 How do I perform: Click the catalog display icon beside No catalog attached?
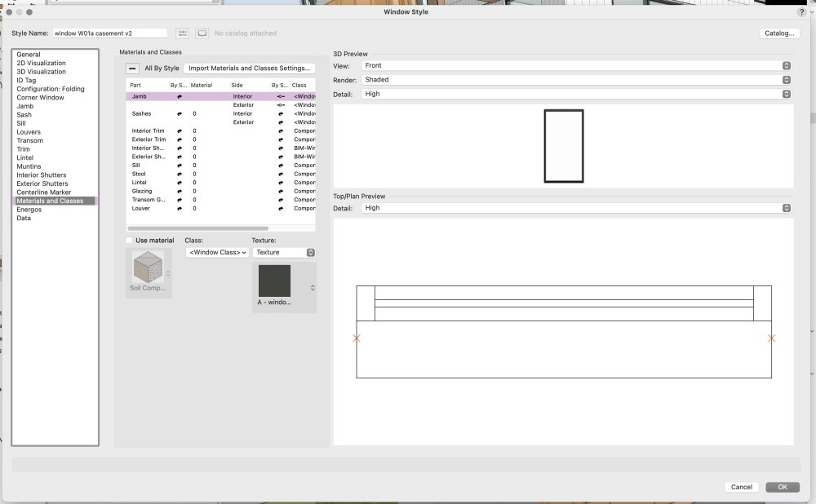point(202,33)
